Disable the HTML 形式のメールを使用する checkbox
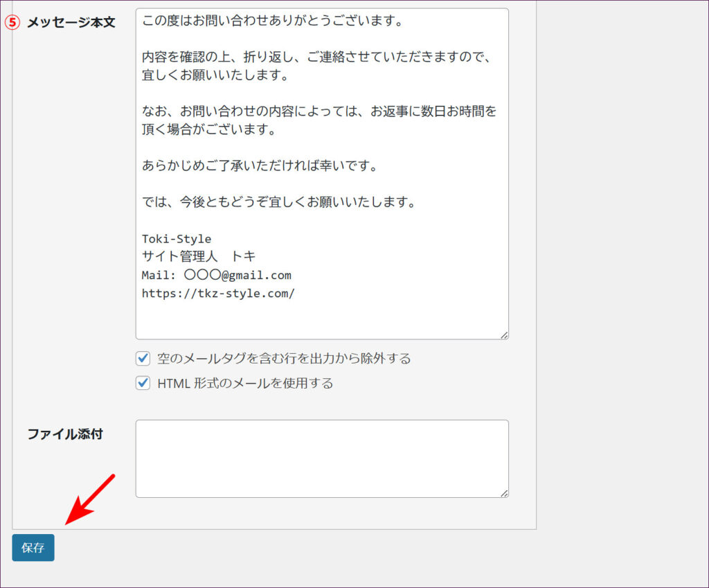Viewport: 709px width, 588px height. tap(143, 383)
